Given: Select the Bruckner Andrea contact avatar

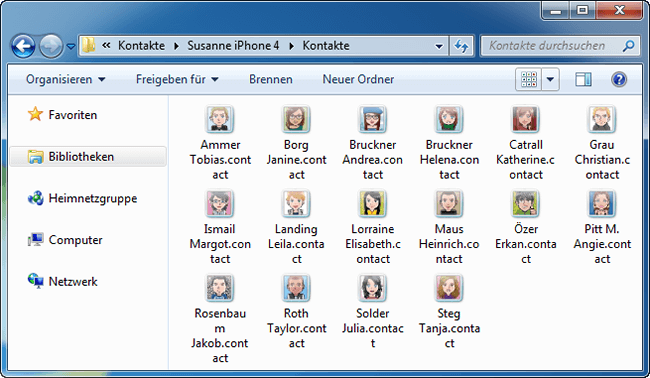Looking at the screenshot, I should coord(372,119).
